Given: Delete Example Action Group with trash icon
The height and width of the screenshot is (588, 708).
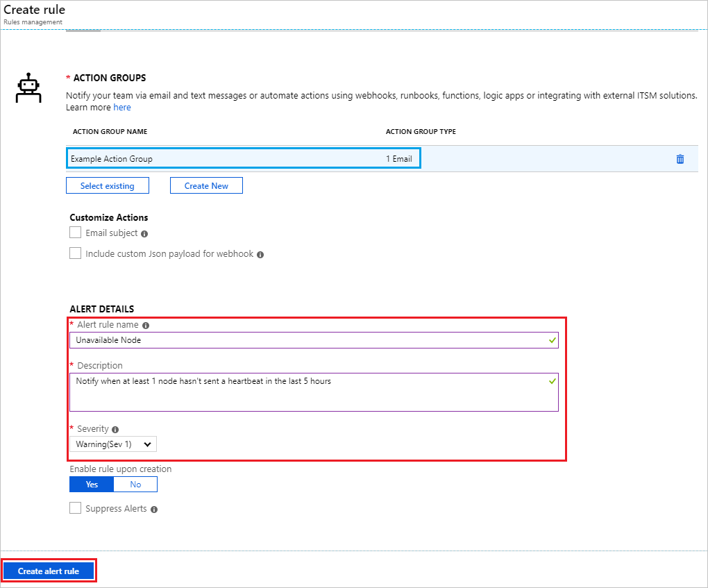Looking at the screenshot, I should point(680,159).
